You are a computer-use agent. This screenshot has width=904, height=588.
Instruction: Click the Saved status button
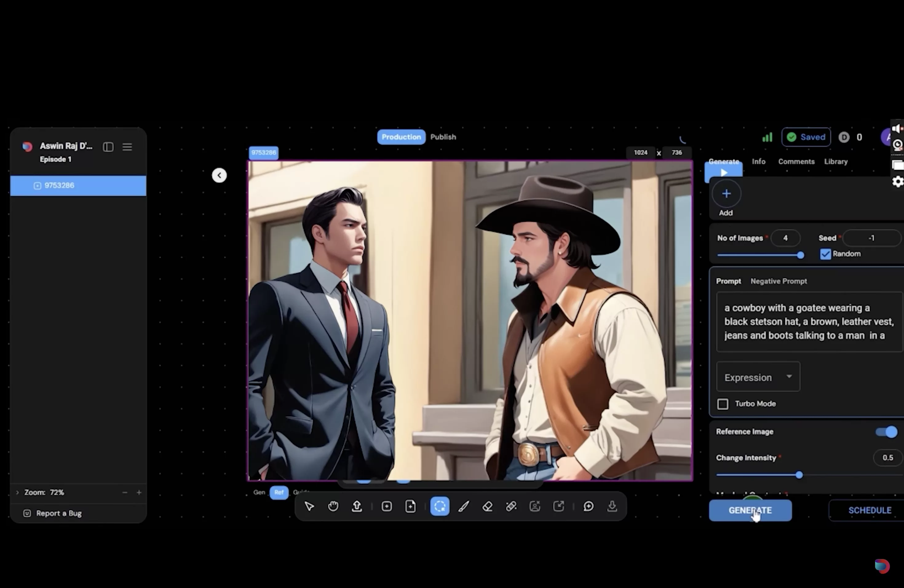(806, 137)
